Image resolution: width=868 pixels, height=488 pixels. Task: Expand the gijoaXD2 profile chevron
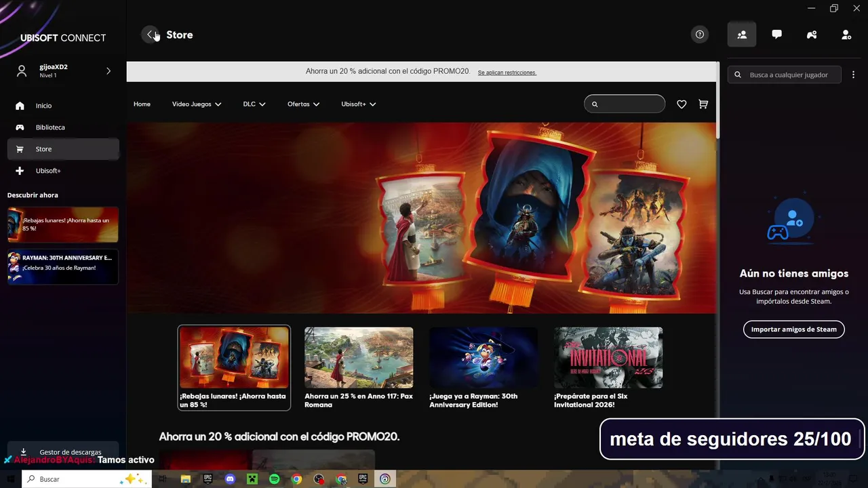coord(108,70)
